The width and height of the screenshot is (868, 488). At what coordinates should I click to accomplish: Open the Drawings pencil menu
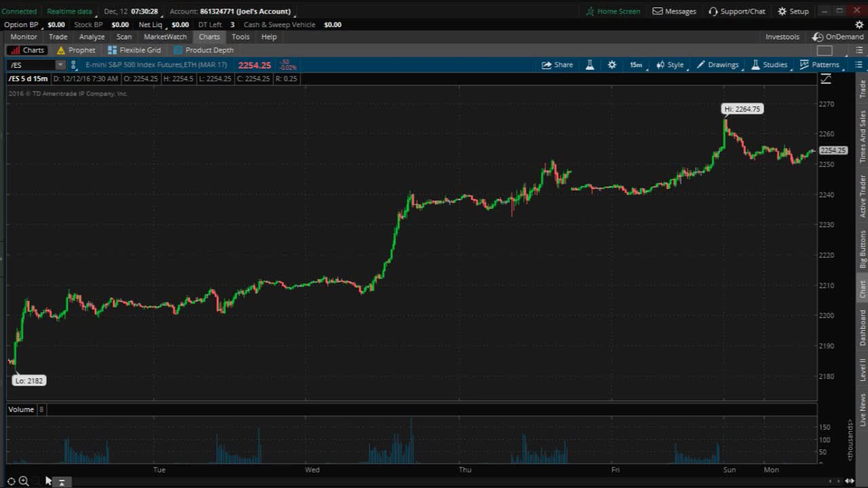click(x=717, y=65)
